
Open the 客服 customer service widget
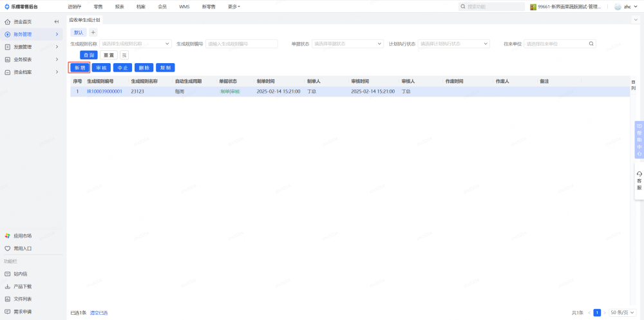point(639,180)
